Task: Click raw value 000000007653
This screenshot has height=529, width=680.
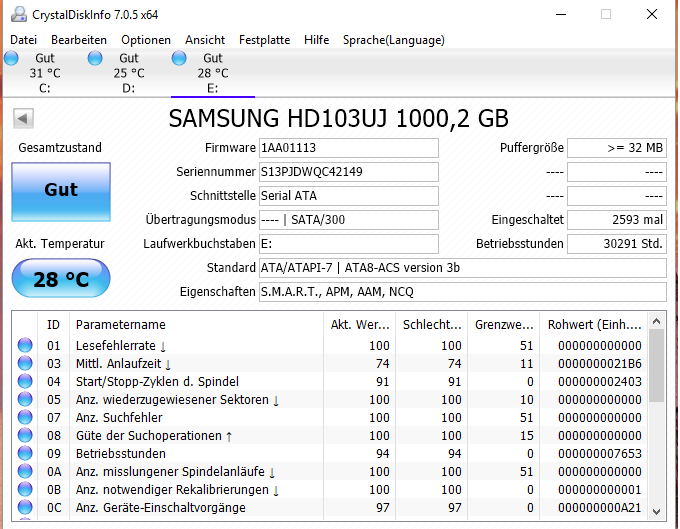Action: [600, 454]
